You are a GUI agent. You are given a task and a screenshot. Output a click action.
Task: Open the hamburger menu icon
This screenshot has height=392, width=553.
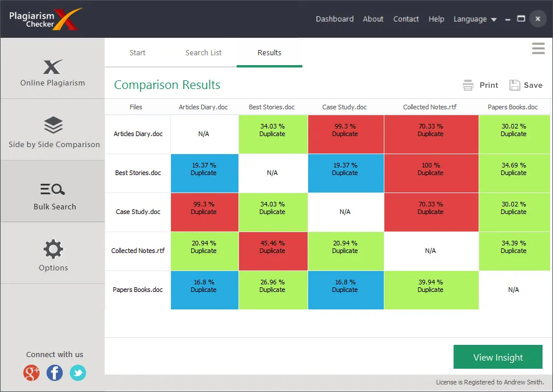538,48
